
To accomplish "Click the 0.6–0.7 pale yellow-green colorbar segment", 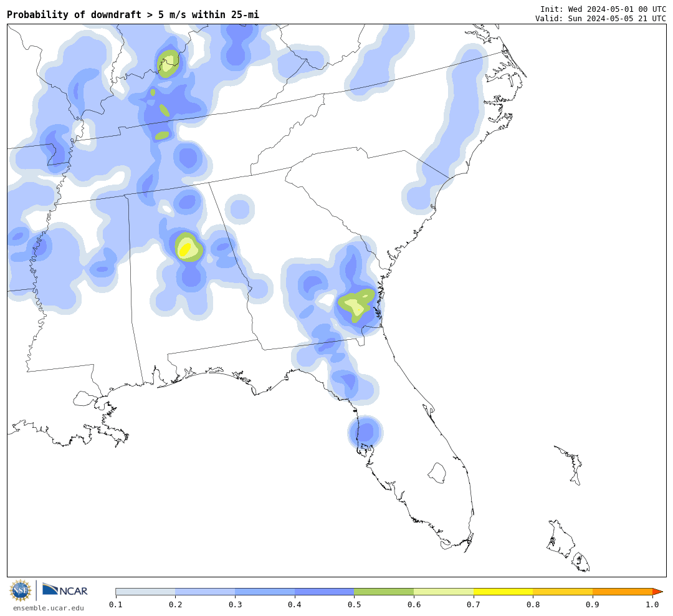I will tap(444, 592).
